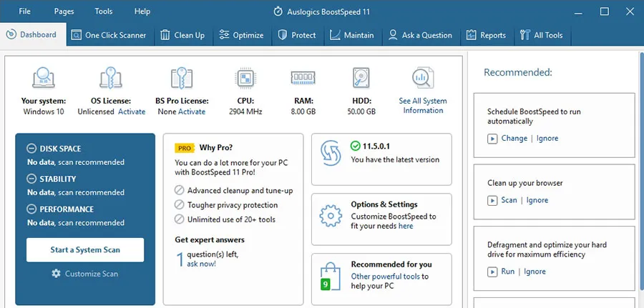The width and height of the screenshot is (644, 308).
Task: Click the HDD hard drive icon
Action: point(361,78)
